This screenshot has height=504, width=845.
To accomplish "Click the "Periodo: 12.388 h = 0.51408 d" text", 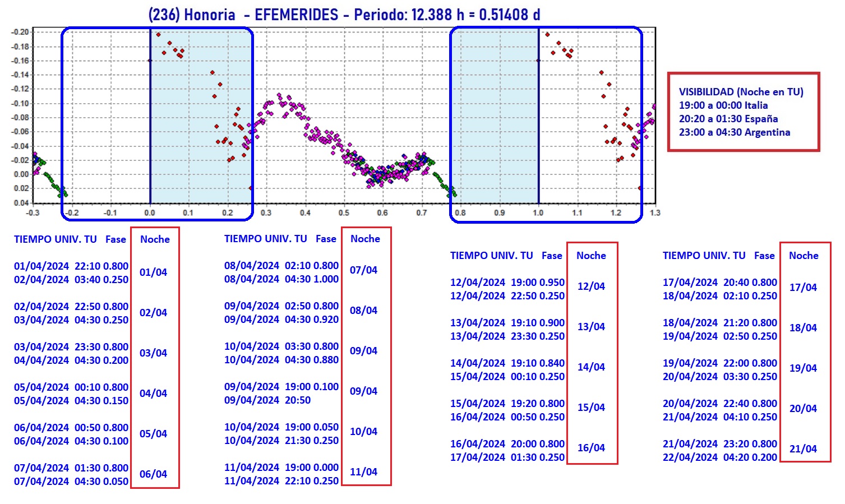I will coord(447,15).
